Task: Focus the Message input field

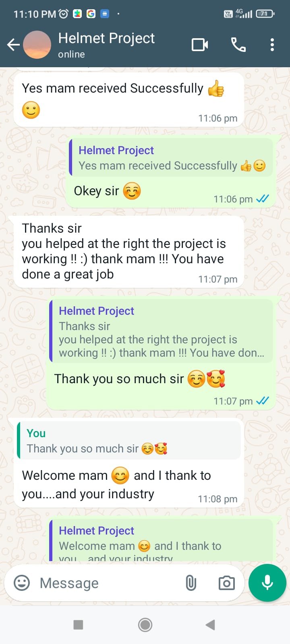Action: point(109,583)
